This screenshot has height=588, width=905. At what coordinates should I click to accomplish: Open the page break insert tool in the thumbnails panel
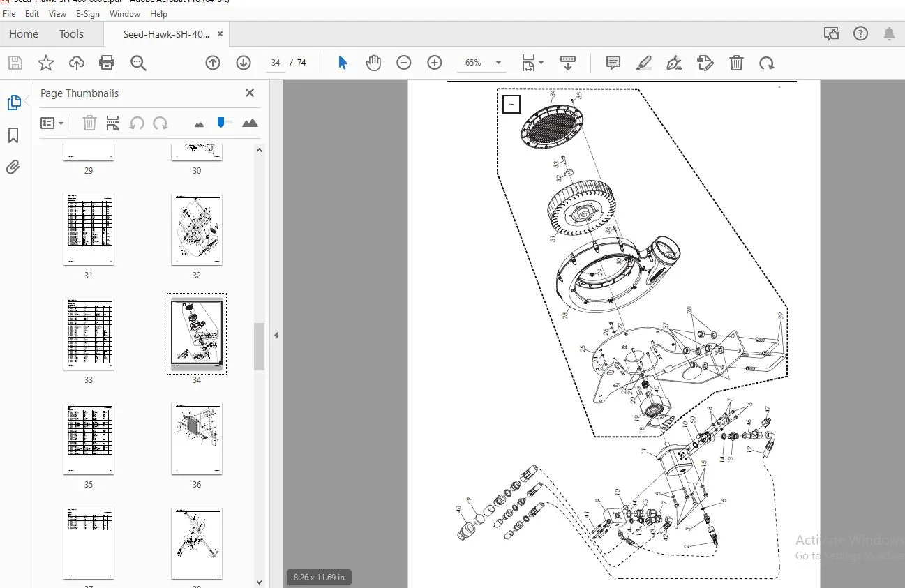112,123
